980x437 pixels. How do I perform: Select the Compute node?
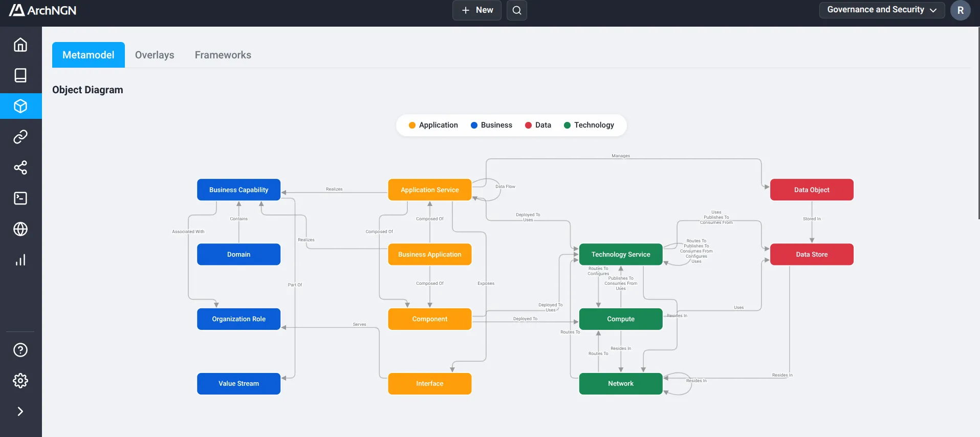(621, 319)
